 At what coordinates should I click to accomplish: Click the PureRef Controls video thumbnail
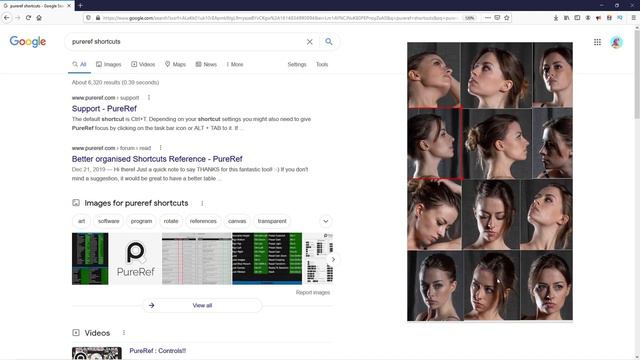(97, 353)
